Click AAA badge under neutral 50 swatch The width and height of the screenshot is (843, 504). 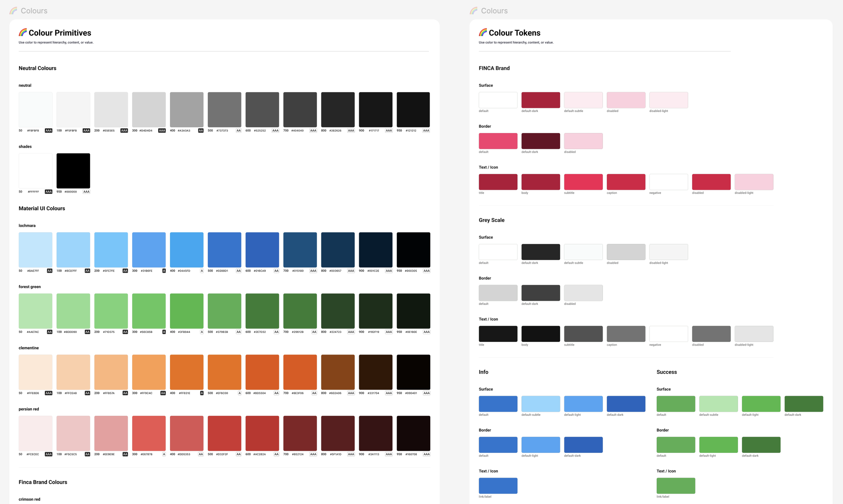coord(49,131)
